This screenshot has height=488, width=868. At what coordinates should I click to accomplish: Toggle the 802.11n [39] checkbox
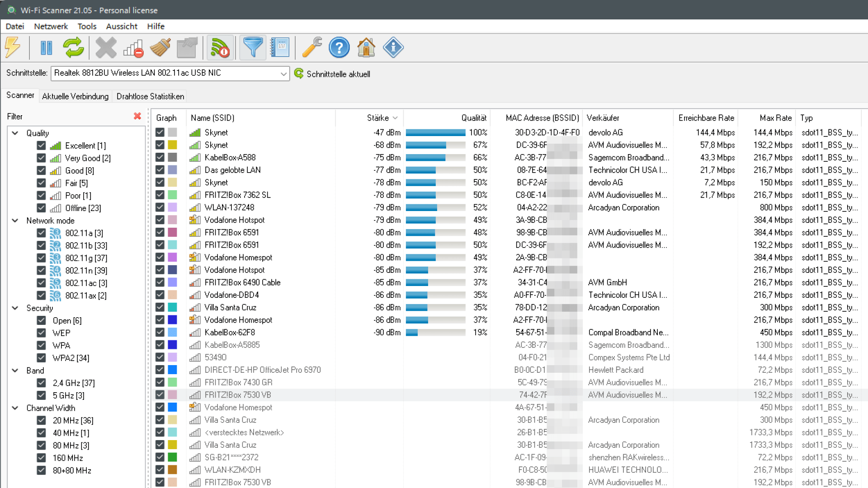[x=41, y=270]
